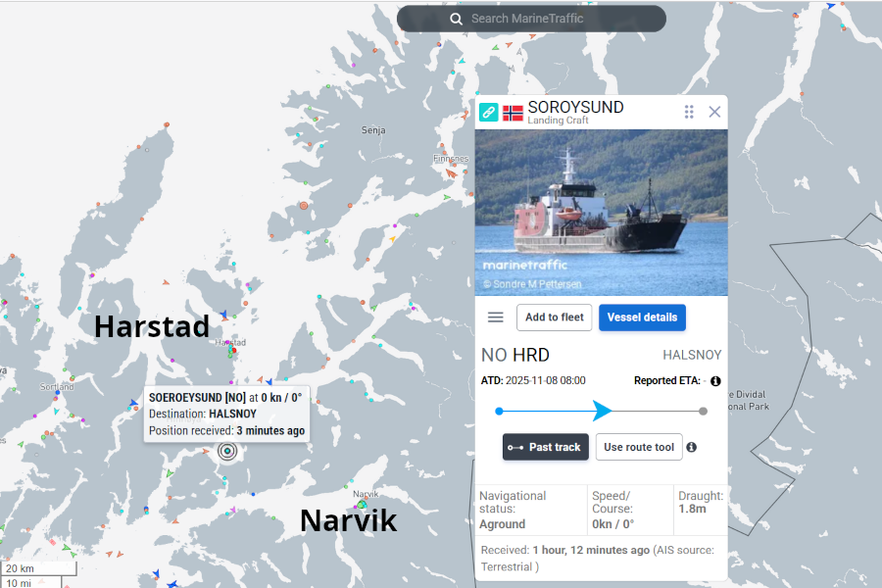Click the teal link icon beside SOROYSUND
The image size is (882, 588).
coord(488,112)
